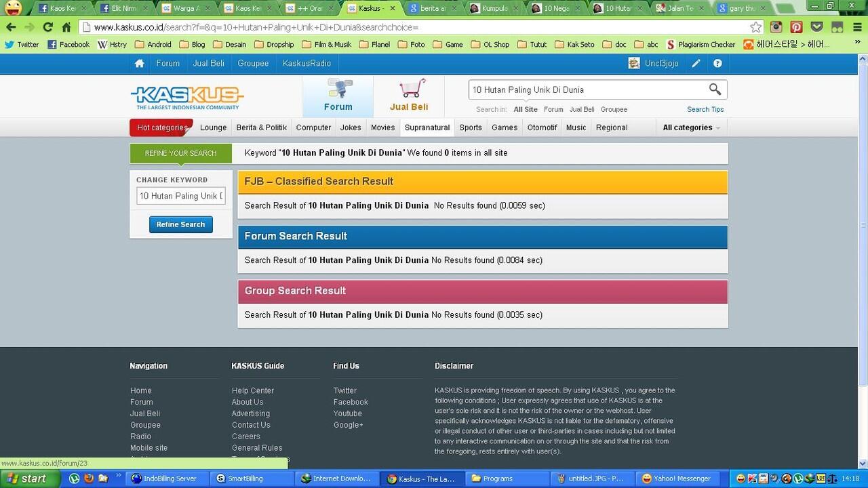Open the Kak Seto bookmarks folder

(x=574, y=44)
